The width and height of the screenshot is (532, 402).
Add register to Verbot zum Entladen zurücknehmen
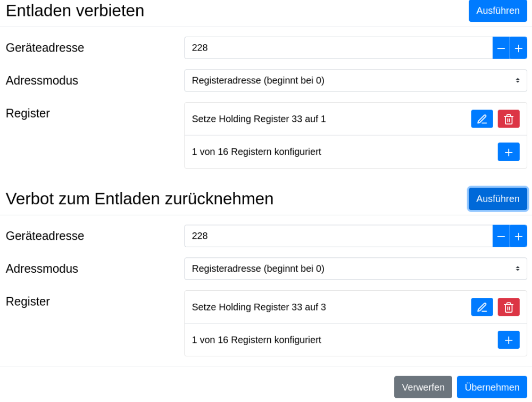coord(508,340)
